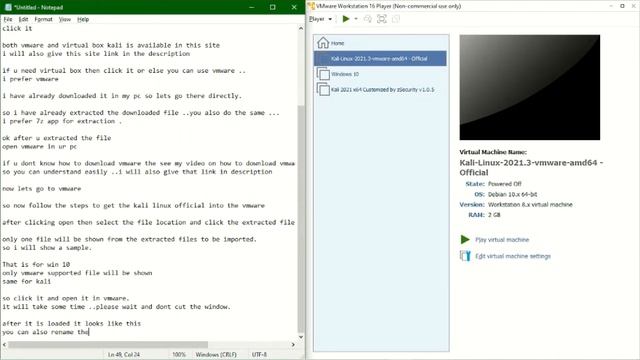Click the wrench settings icon beside Edit virtual machine
The height and width of the screenshot is (360, 640).
(x=465, y=256)
